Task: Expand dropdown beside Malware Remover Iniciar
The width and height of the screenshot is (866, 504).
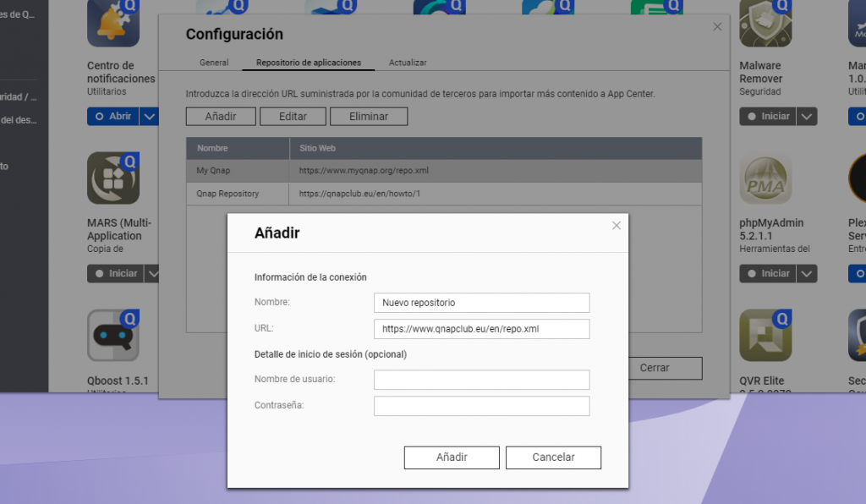Action: coord(807,117)
